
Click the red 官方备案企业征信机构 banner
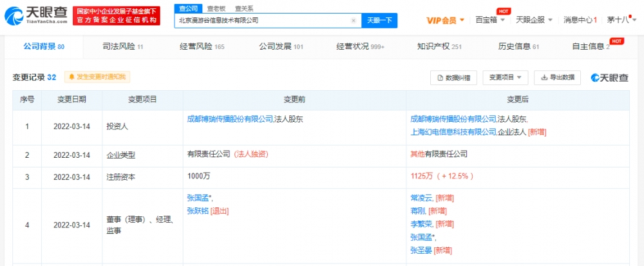coord(117,15)
